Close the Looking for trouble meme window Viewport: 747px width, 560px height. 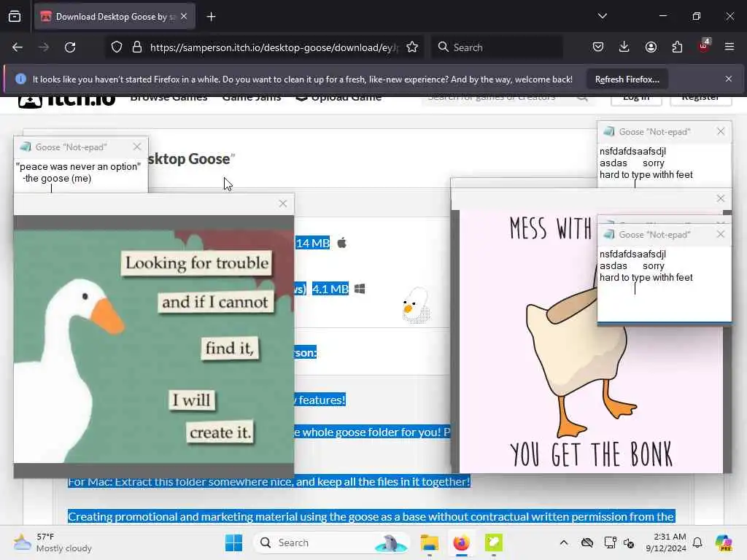point(283,204)
